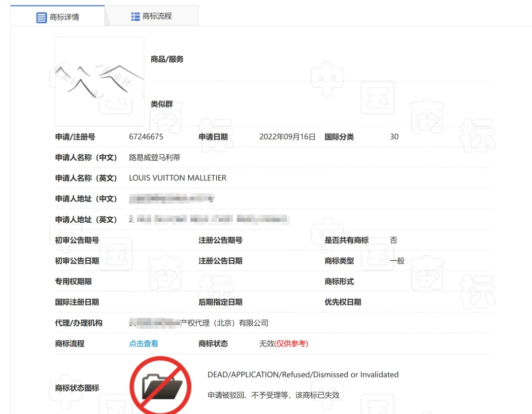Click the 商标详情 document icon
This screenshot has width=532, height=414.
pos(41,17)
